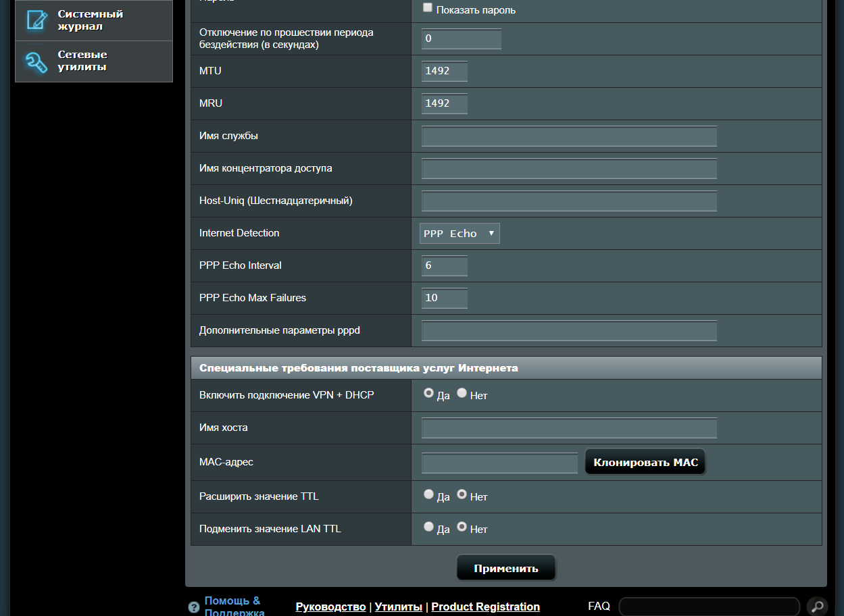Open the 'Утилиты' footer link

(x=398, y=607)
